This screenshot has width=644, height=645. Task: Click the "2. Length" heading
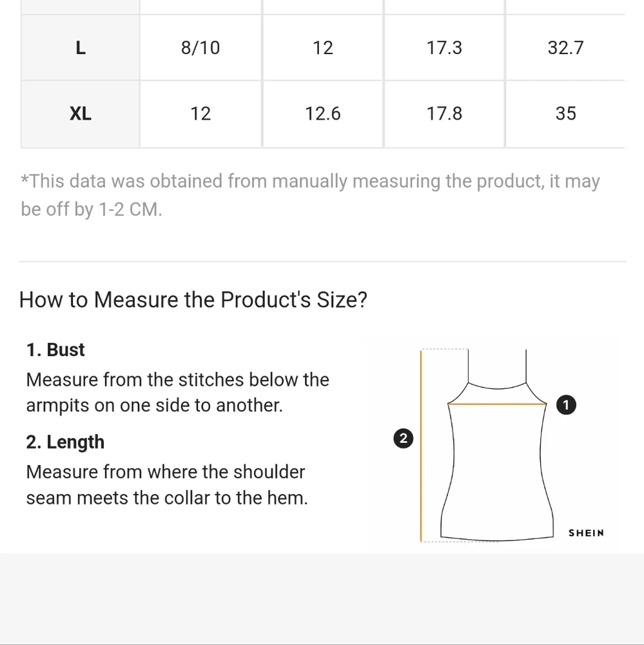coord(65,442)
